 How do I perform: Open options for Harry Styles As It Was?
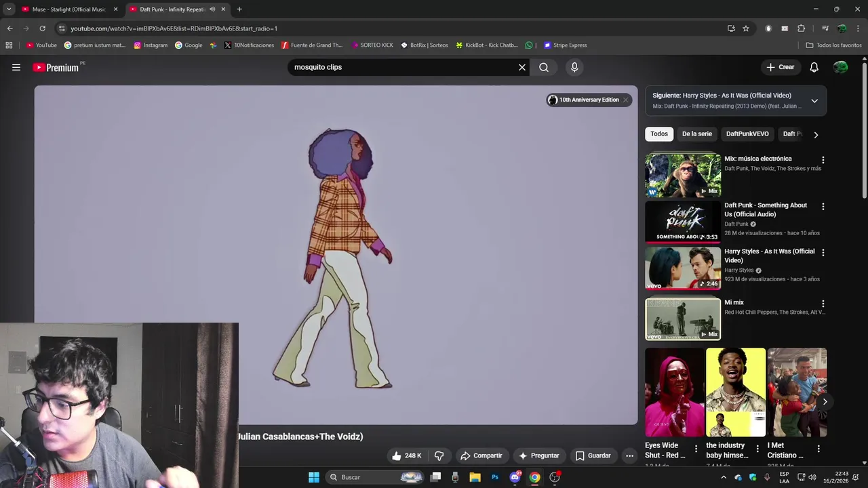pos(823,253)
